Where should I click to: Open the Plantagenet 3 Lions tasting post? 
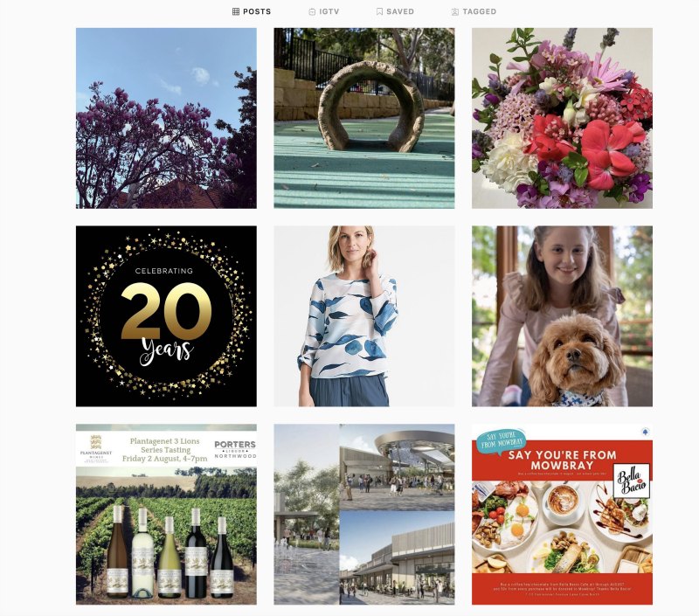click(x=166, y=514)
